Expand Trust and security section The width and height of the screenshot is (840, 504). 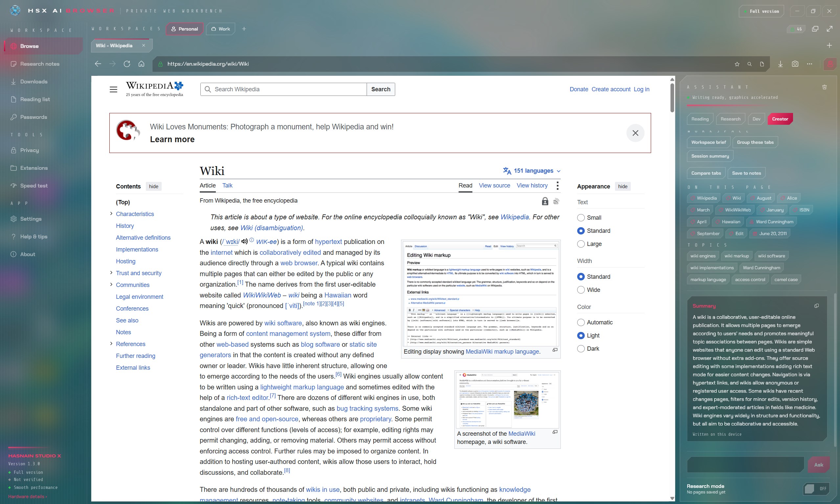tap(111, 273)
